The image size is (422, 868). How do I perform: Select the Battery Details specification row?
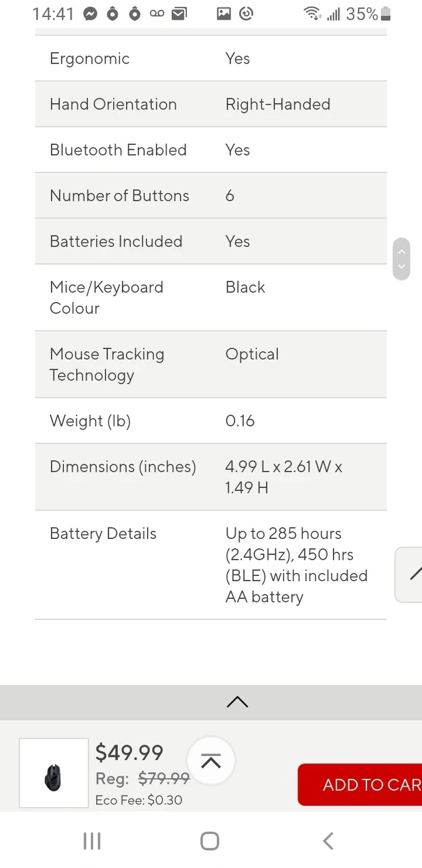tap(210, 564)
